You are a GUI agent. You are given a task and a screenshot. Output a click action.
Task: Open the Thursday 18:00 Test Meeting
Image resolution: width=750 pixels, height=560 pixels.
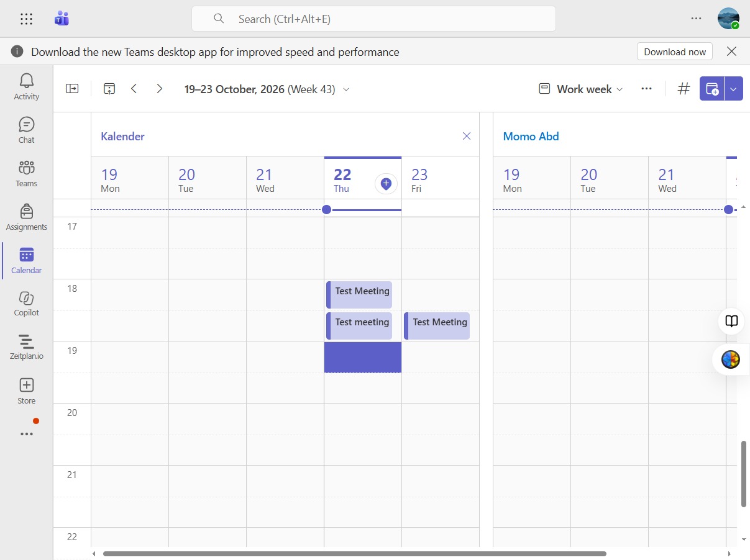coord(359,295)
